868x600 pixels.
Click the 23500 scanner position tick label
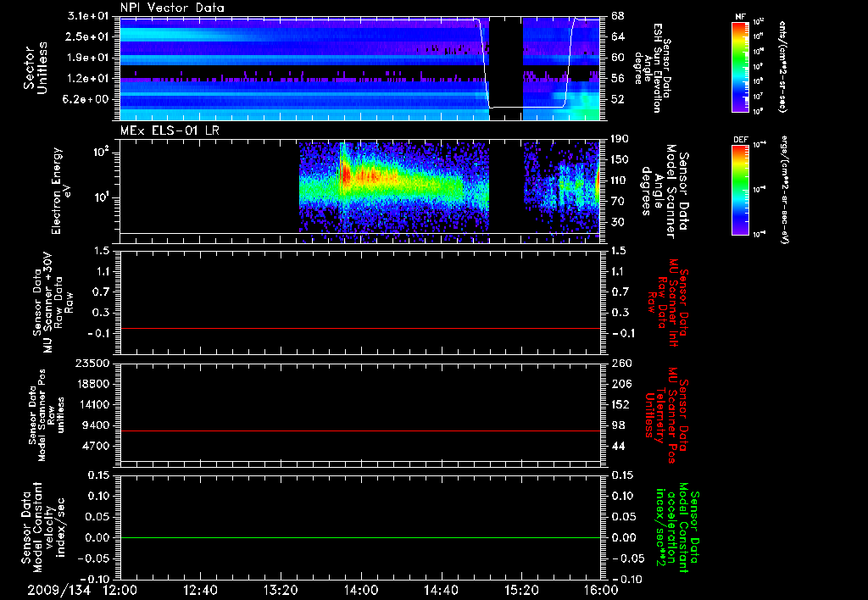pos(93,363)
